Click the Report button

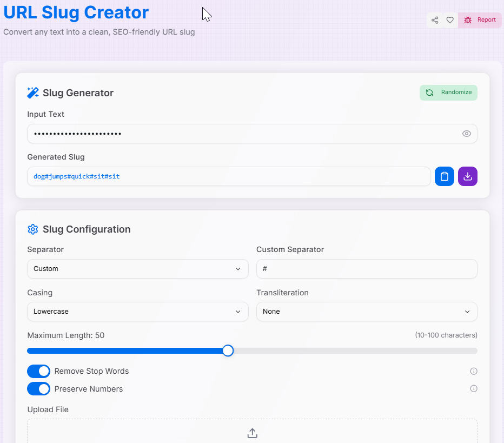point(480,19)
